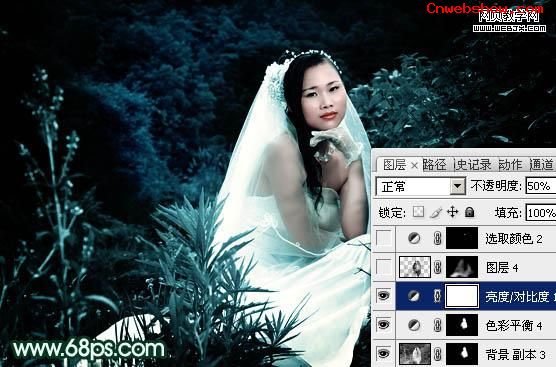Switch to the 路径 tab
This screenshot has height=367, width=556.
tap(435, 165)
